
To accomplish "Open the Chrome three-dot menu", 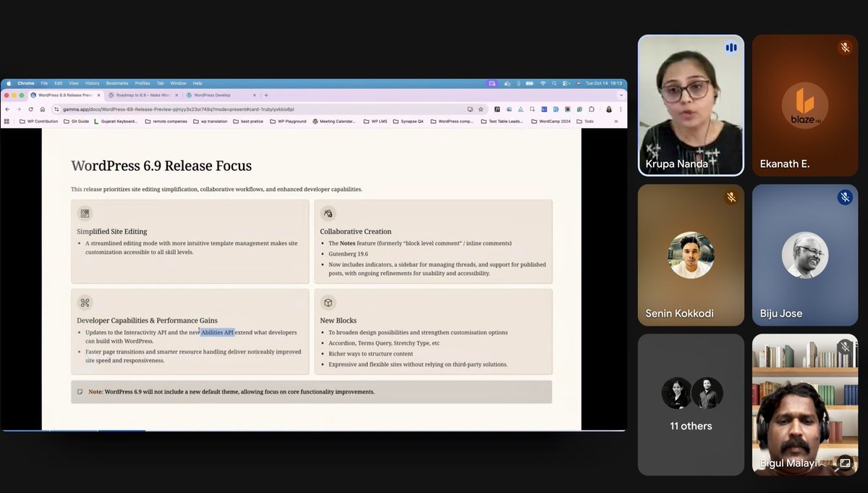I will point(620,109).
